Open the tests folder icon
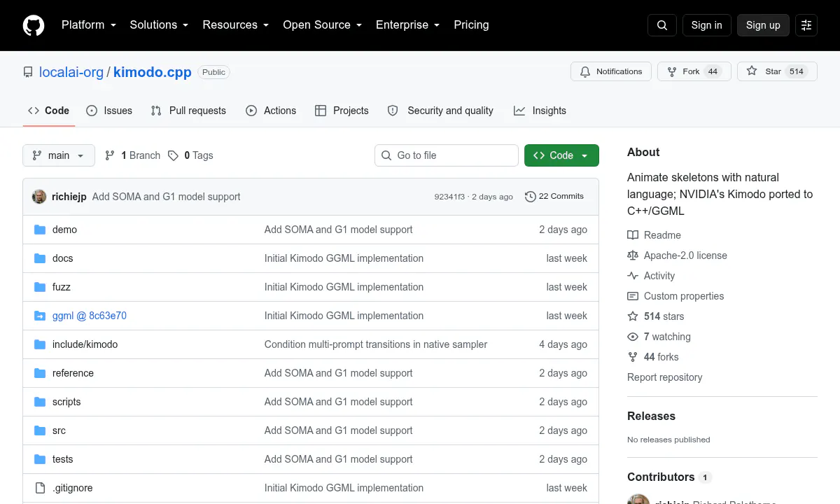This screenshot has height=504, width=840. (40, 459)
